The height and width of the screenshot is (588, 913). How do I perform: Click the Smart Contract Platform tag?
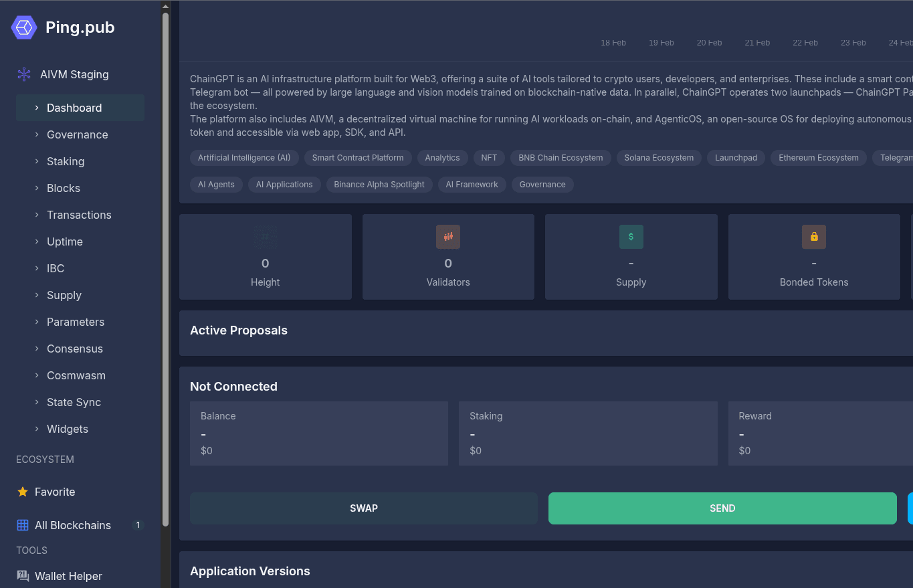(358, 158)
